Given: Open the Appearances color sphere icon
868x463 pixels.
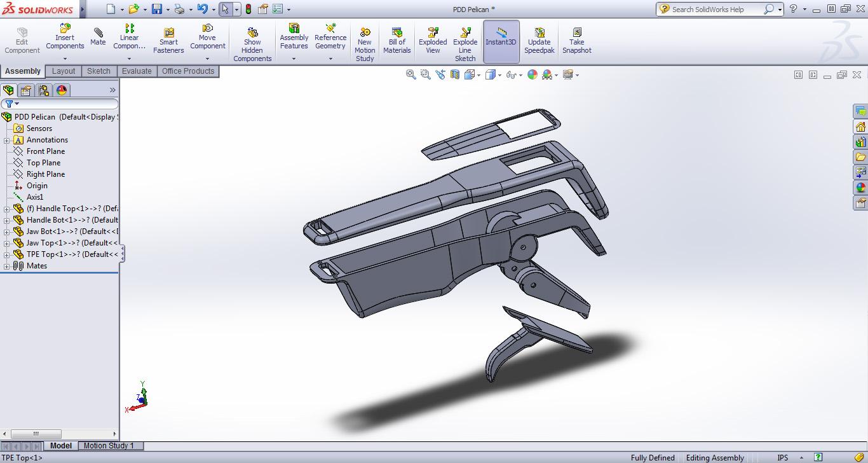Looking at the screenshot, I should click(x=532, y=74).
